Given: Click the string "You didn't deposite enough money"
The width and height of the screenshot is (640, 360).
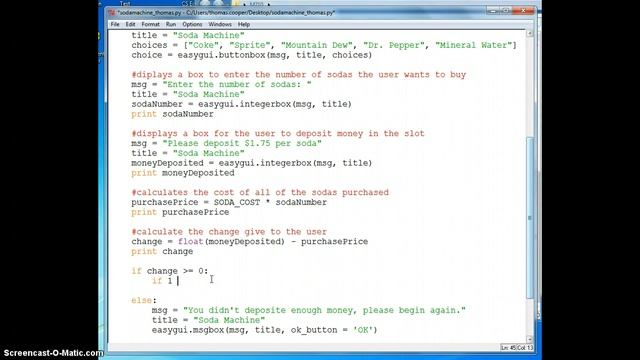Looking at the screenshot, I should point(324,310).
